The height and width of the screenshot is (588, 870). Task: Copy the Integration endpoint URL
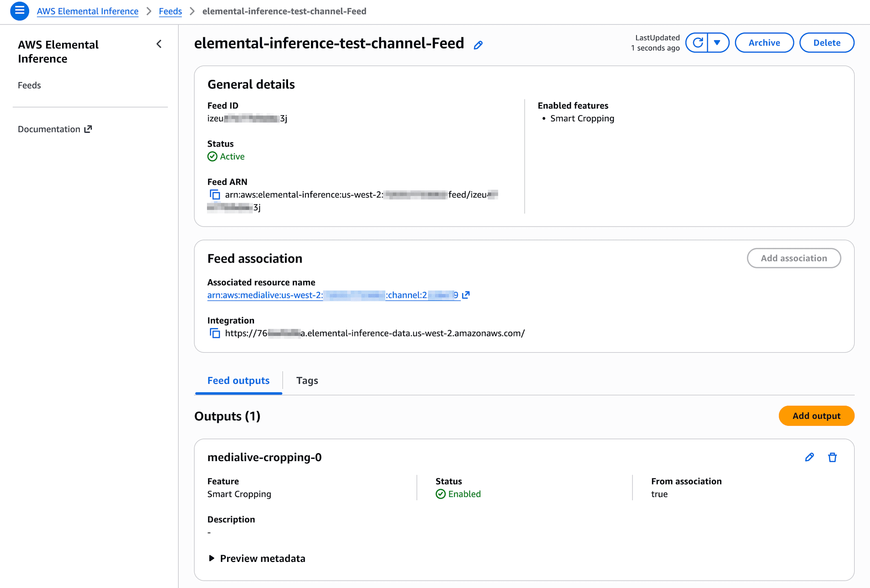point(214,334)
